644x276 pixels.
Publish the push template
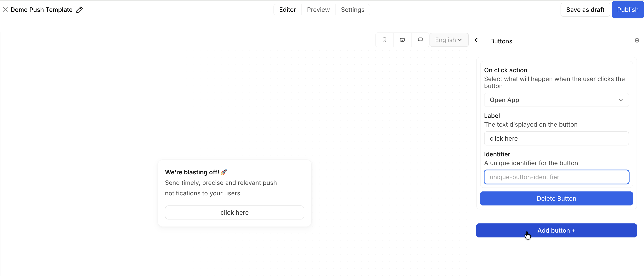tap(628, 10)
